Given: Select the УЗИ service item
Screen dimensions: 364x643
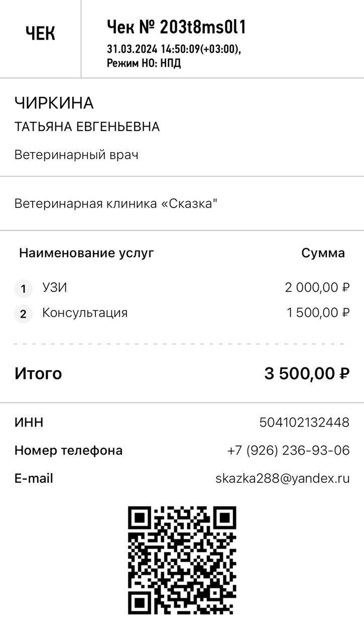Looking at the screenshot, I should coord(55,287).
